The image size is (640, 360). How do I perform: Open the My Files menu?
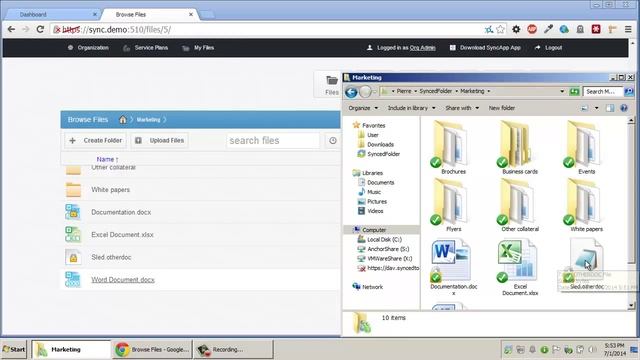tap(198, 48)
